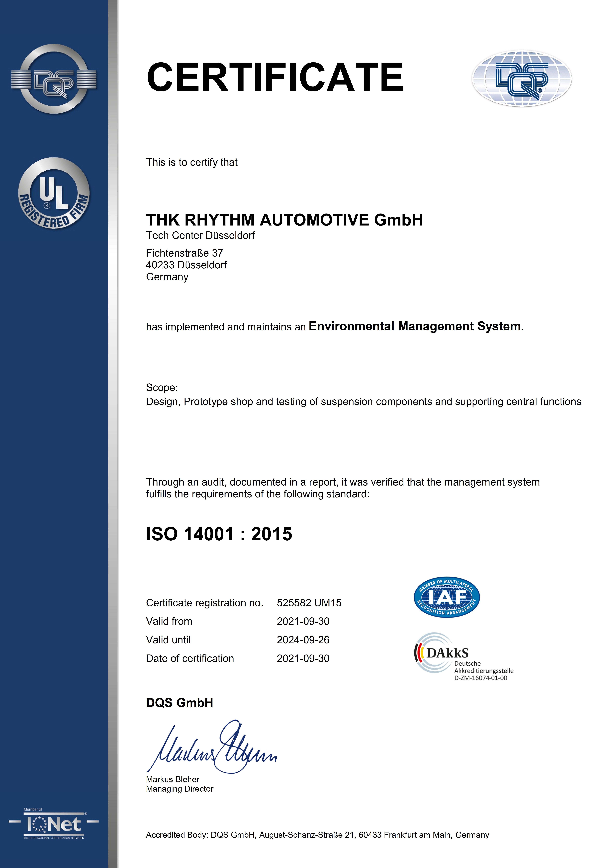
Task: Click 'Date of certification' label
Action: point(190,659)
